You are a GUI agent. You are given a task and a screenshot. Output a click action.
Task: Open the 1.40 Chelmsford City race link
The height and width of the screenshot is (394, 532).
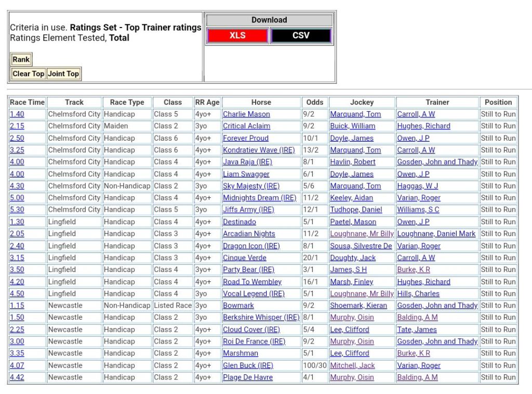(17, 114)
